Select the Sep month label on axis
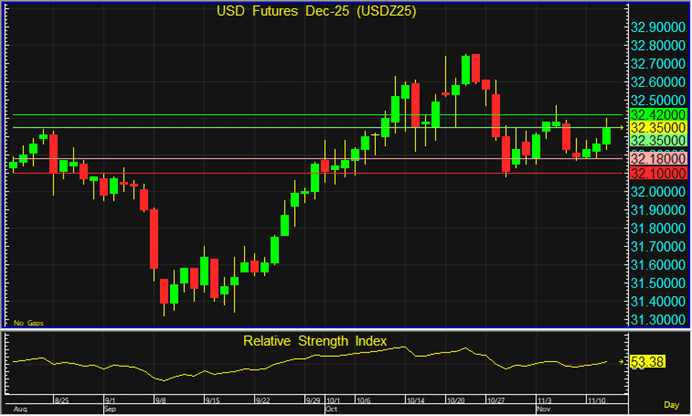This screenshot has width=692, height=416. (110, 409)
